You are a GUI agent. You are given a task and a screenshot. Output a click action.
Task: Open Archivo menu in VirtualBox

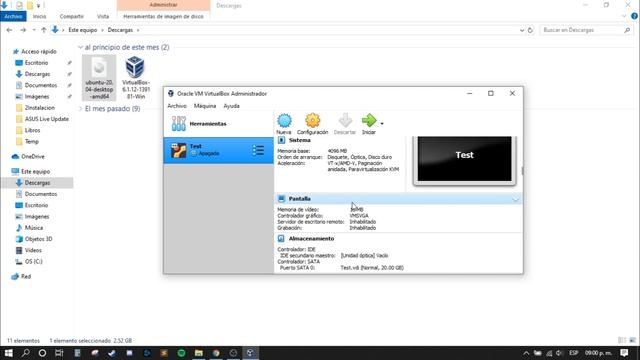(177, 106)
